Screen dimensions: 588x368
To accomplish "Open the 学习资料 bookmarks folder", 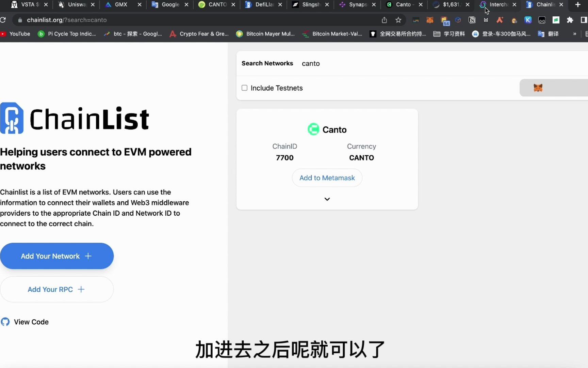I will click(x=449, y=34).
